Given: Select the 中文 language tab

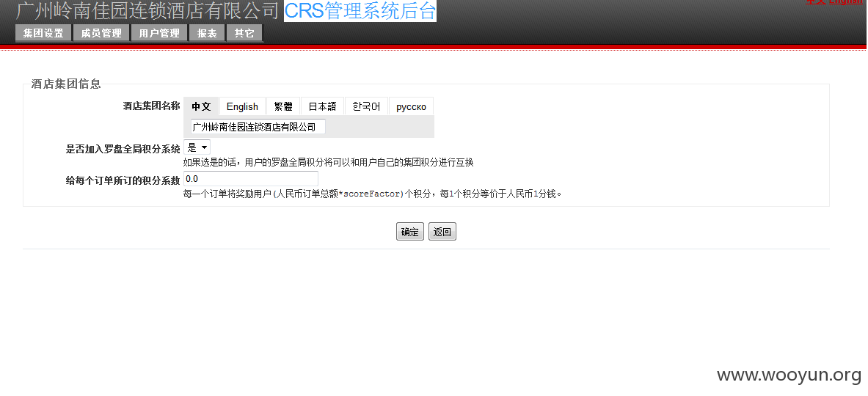Looking at the screenshot, I should pos(201,106).
